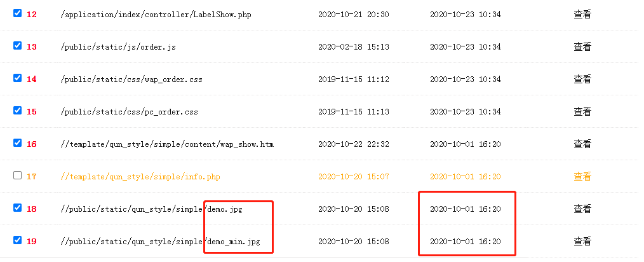Toggle checkbox for wap_show.htm row
Viewport: 644px width, 262px height.
(x=17, y=143)
